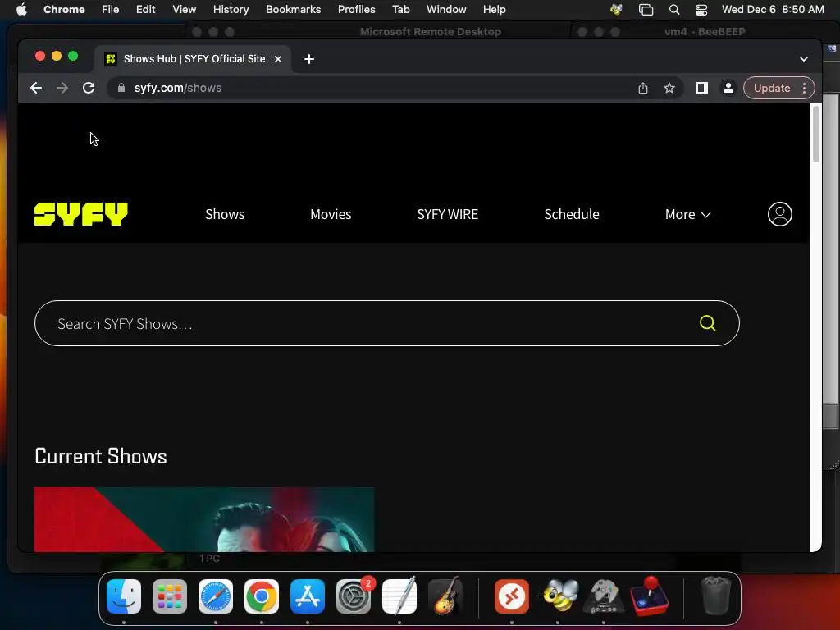840x630 pixels.
Task: Open the Chrome menu bar item
Action: 64,9
